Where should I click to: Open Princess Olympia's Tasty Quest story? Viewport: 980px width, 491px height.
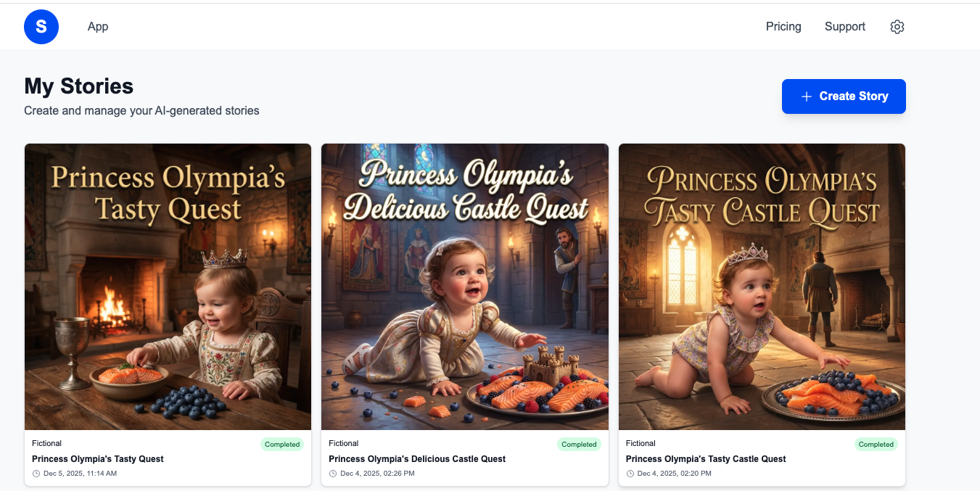pyautogui.click(x=98, y=458)
